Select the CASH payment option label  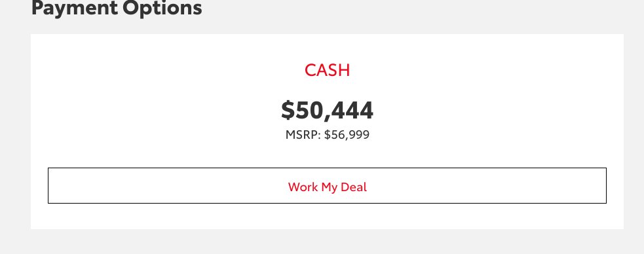click(327, 70)
